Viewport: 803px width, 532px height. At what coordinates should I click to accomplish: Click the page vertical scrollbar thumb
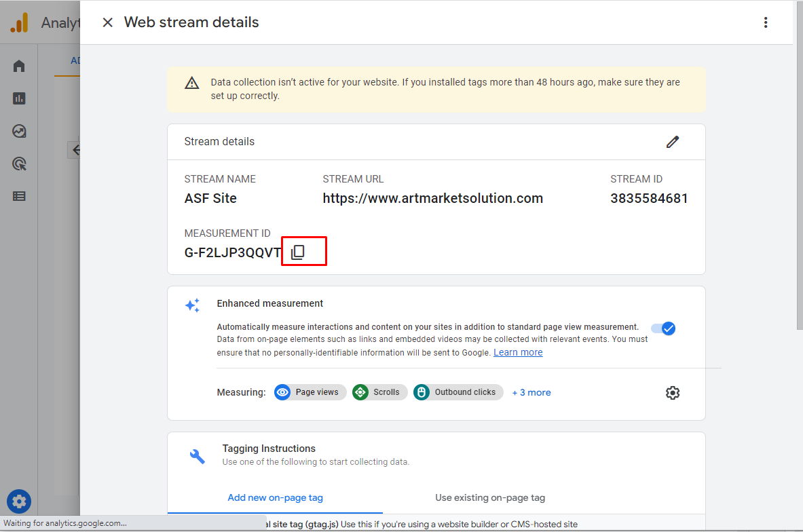point(800,165)
